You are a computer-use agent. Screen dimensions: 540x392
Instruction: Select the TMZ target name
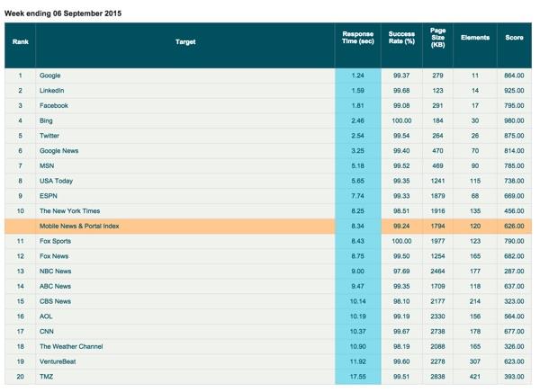pos(46,377)
